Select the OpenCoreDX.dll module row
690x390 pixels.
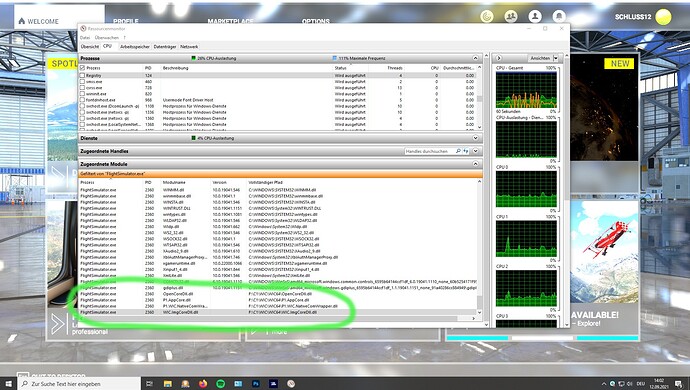point(277,294)
